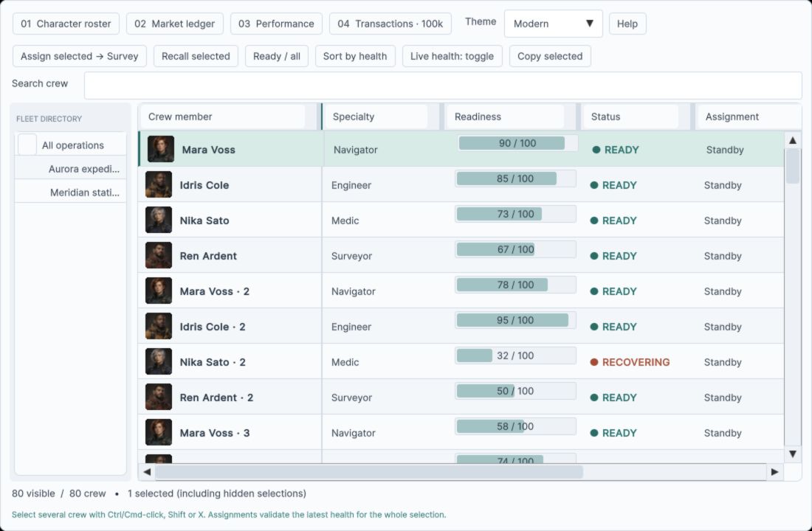Screen dimensions: 812x531
Task: Click RECOVERING status for Nika Sato · 2
Action: (x=630, y=362)
